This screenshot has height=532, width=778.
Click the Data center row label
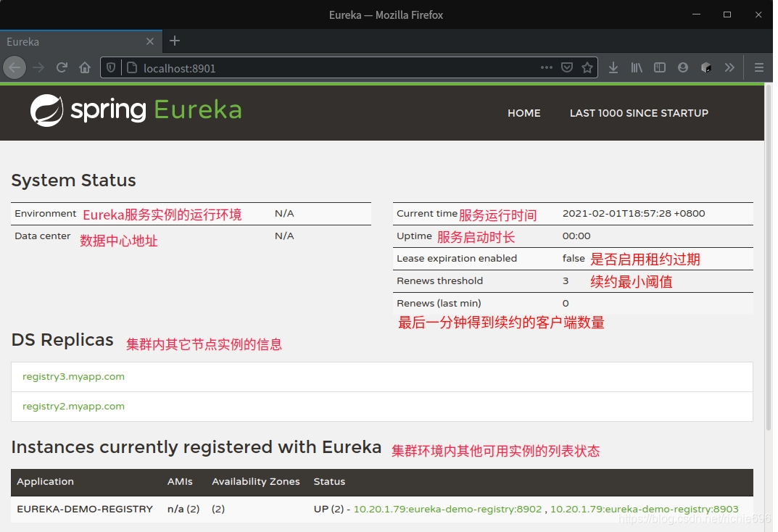pyautogui.click(x=42, y=236)
